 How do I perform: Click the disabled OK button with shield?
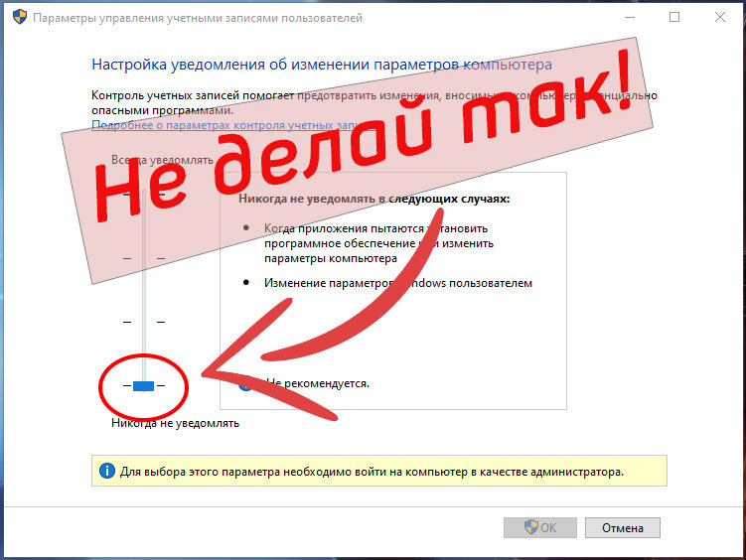(540, 527)
